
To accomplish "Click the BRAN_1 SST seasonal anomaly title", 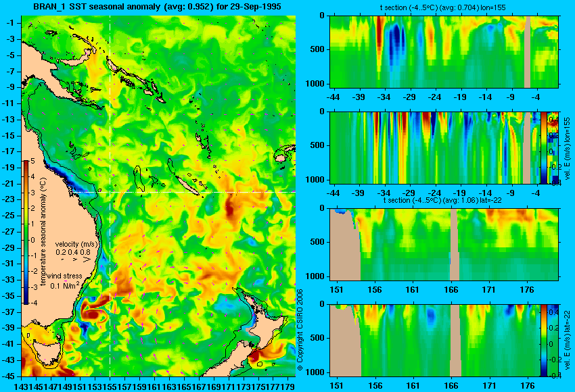I will (x=157, y=7).
